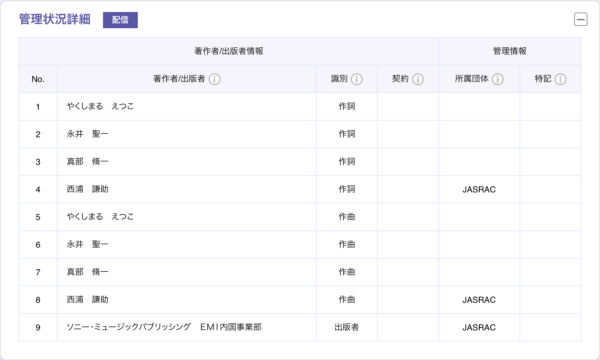Viewport: 600px width, 360px height.
Task: Click the 管理情報 column group header
Action: click(510, 51)
